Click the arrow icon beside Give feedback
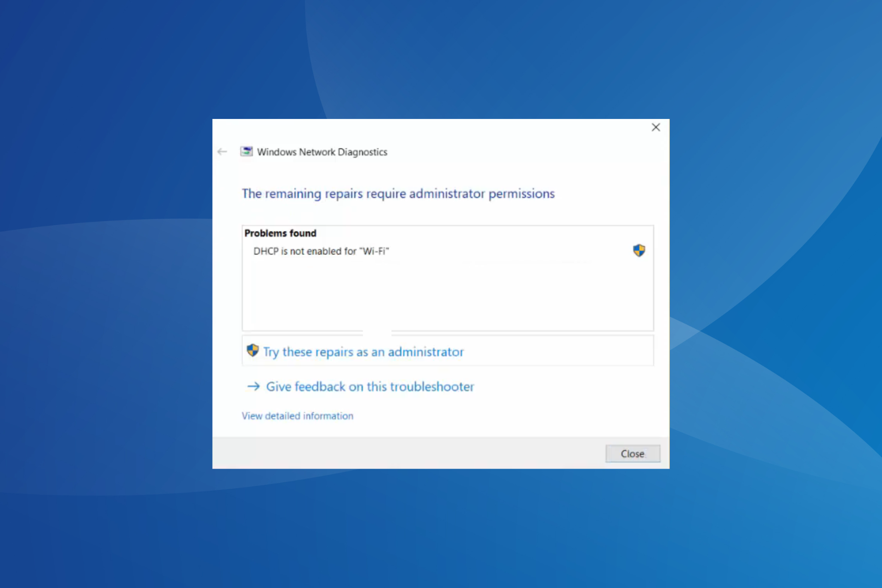 (254, 386)
